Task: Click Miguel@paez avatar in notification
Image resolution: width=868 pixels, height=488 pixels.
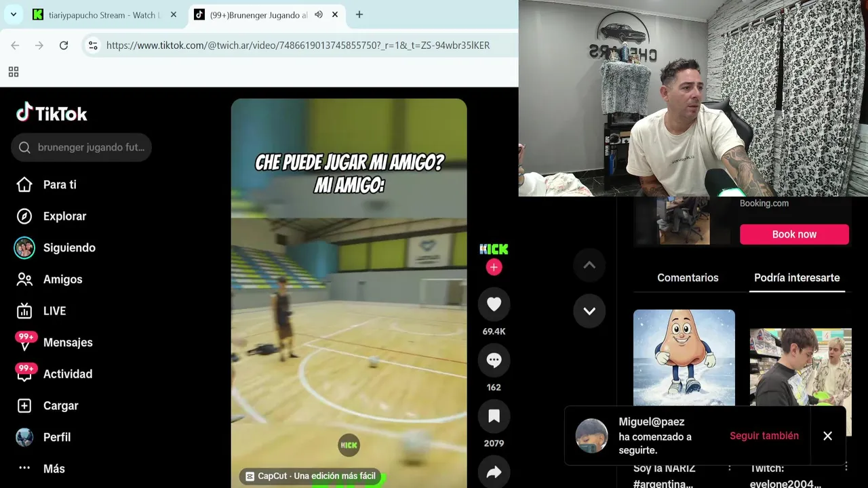Action: [x=592, y=436]
